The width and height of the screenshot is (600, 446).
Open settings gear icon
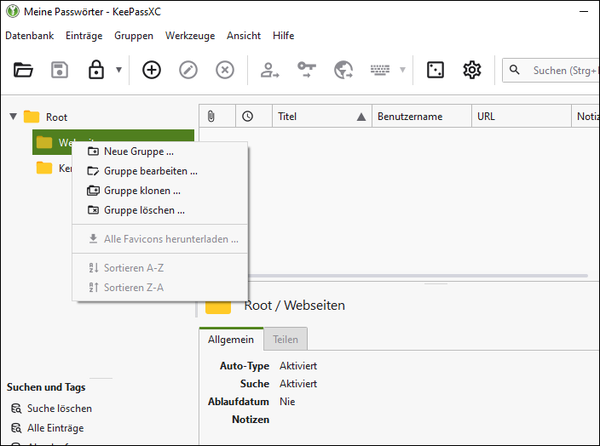click(472, 70)
